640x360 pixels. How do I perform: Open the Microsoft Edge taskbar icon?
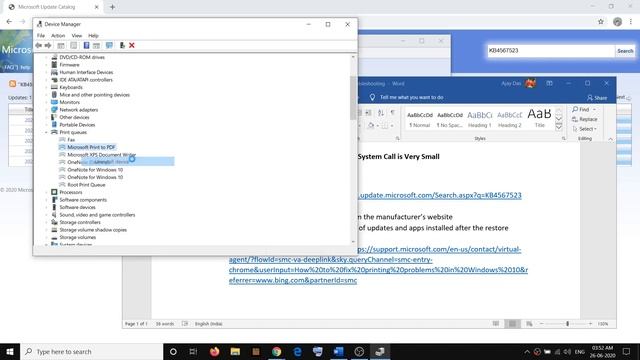(297, 351)
